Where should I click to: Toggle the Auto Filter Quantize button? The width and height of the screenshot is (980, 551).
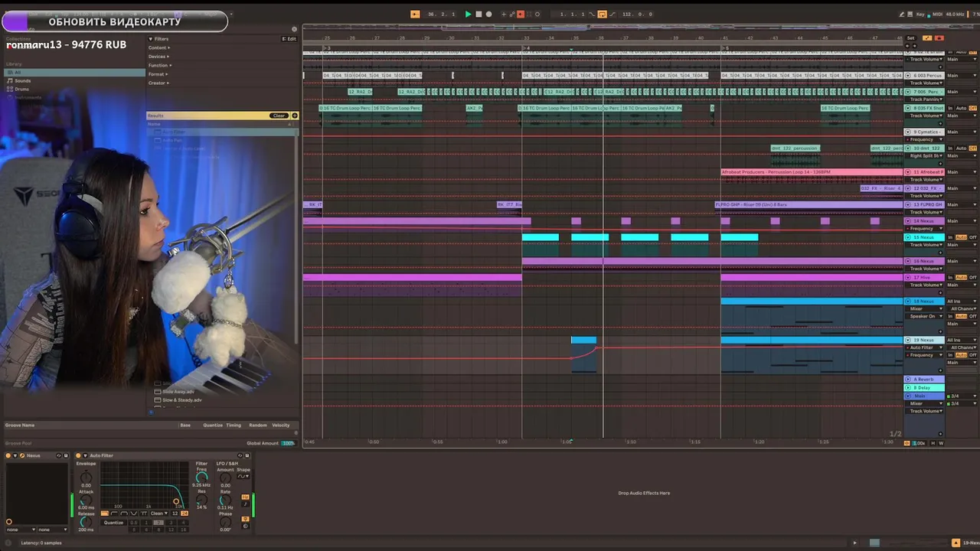[x=113, y=523]
